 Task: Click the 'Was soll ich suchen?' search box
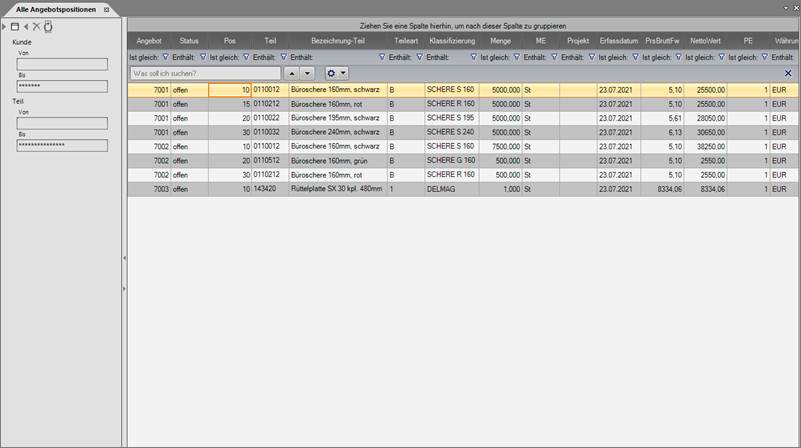tap(206, 73)
